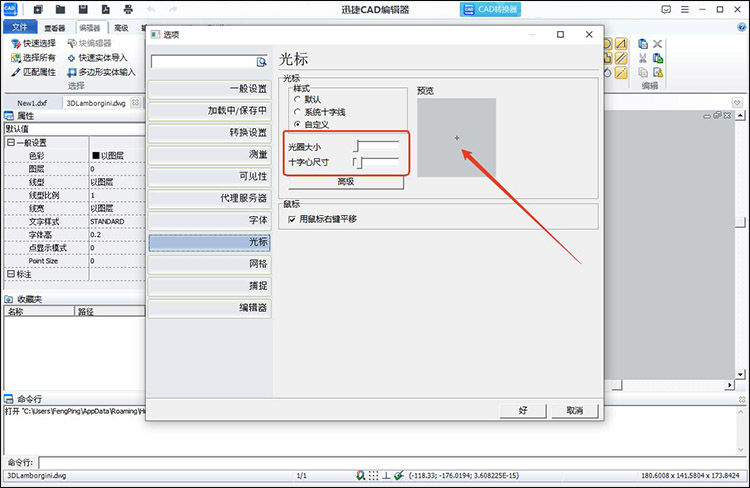This screenshot has height=488, width=750.
Task: Save the drawing with the floppy icon
Action: pos(83,9)
